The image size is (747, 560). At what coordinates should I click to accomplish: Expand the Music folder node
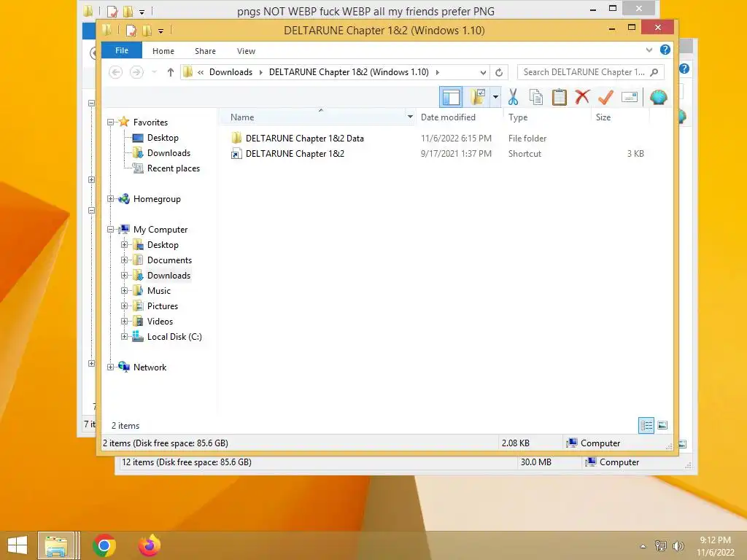point(124,290)
